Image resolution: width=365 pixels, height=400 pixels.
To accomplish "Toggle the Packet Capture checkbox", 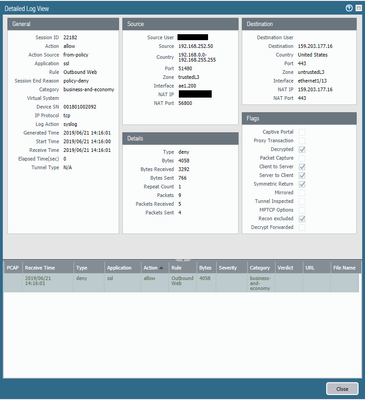I will 302,158.
